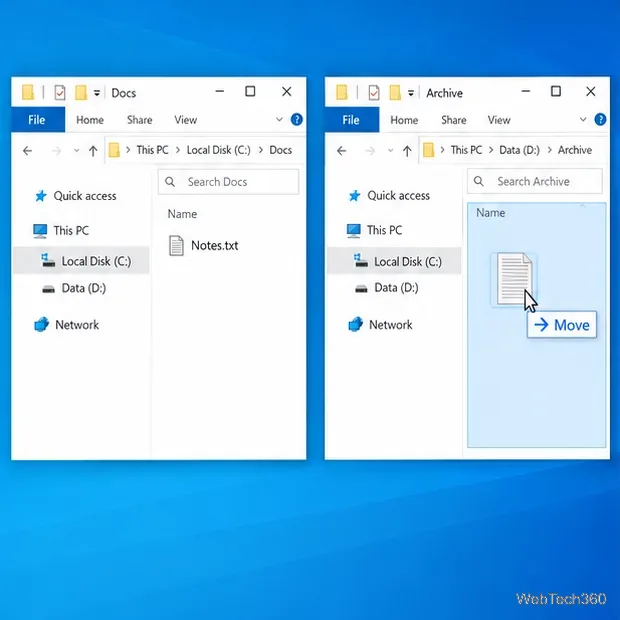This screenshot has width=620, height=620.
Task: Expand chevron after Local Disk (C:) in Docs path
Action: [260, 150]
